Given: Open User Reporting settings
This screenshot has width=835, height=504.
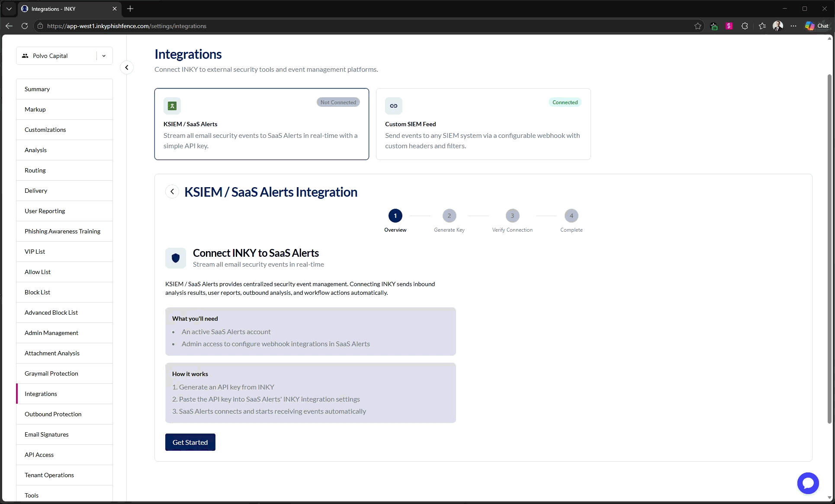Looking at the screenshot, I should click(64, 211).
